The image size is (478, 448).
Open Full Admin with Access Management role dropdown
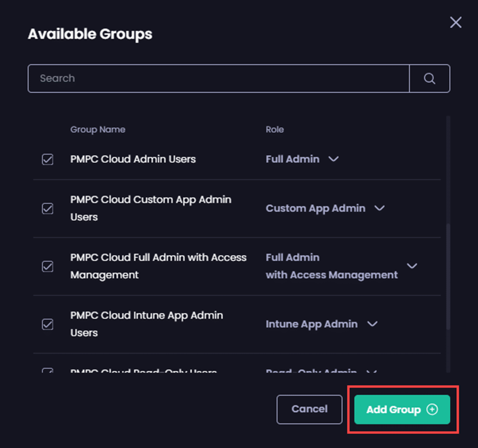coord(412,266)
